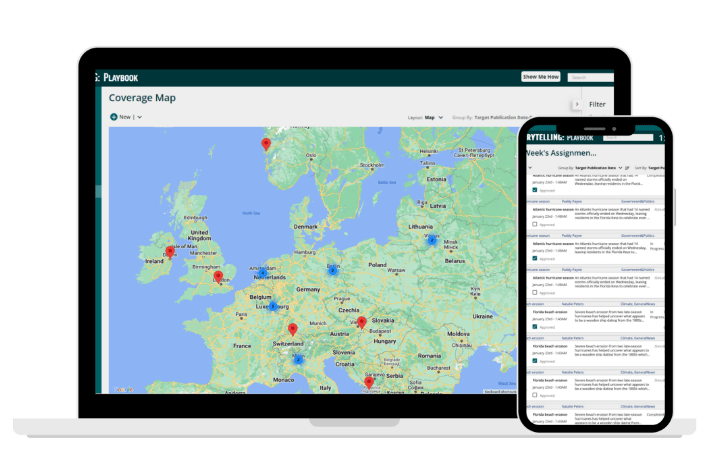This screenshot has height=454, width=720.
Task: Open the New dropdown arrow
Action: point(140,117)
